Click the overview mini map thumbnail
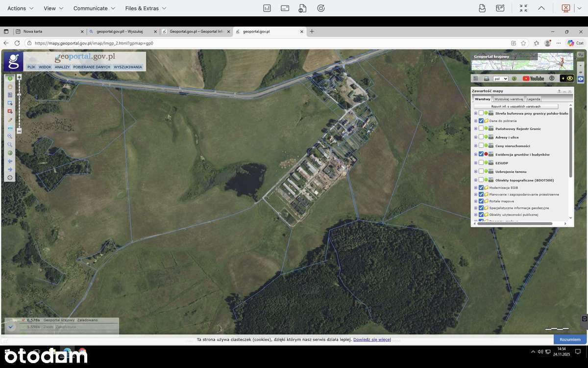Viewport: 588px width, 368px height. click(522, 62)
